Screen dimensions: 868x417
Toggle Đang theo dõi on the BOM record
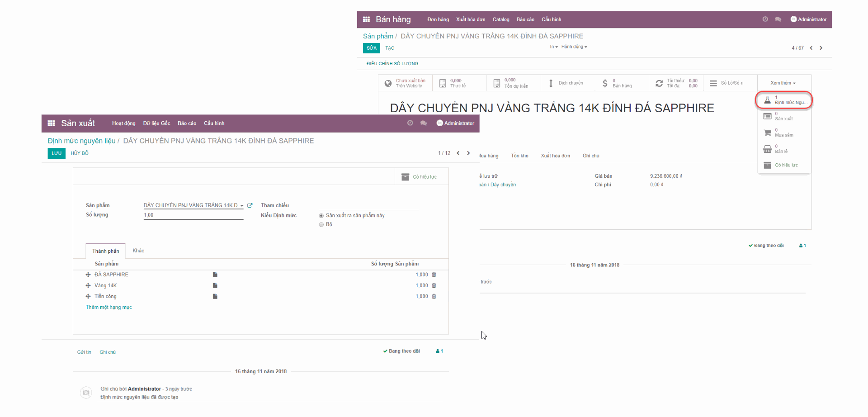[x=401, y=351]
